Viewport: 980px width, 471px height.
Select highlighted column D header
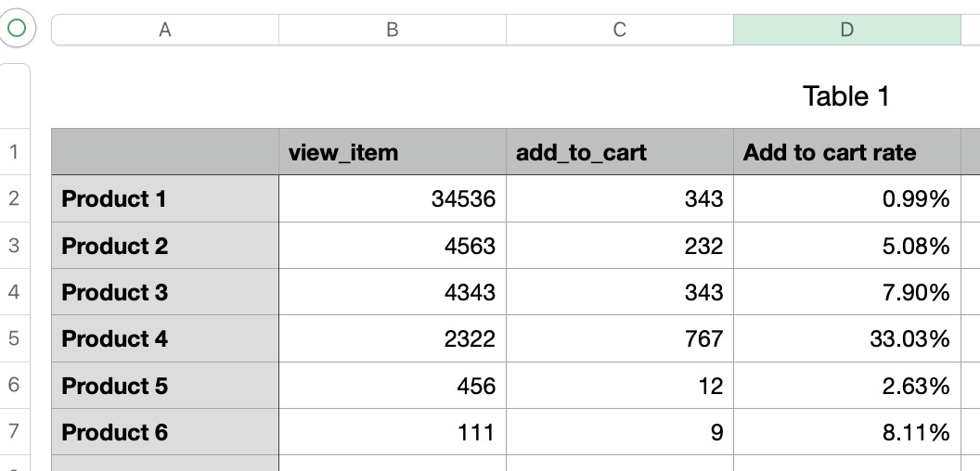pyautogui.click(x=847, y=30)
